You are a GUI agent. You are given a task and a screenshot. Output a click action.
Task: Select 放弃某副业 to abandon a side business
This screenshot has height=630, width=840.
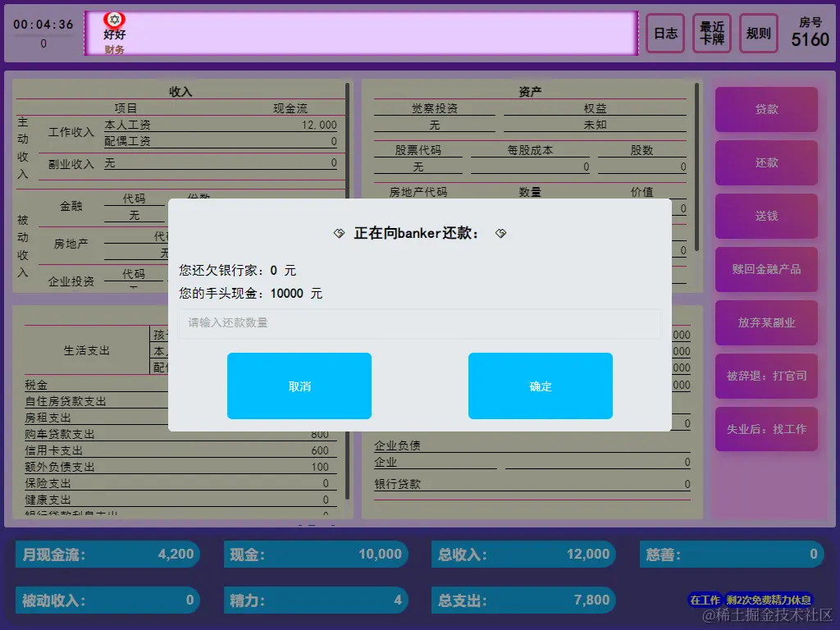coord(765,323)
